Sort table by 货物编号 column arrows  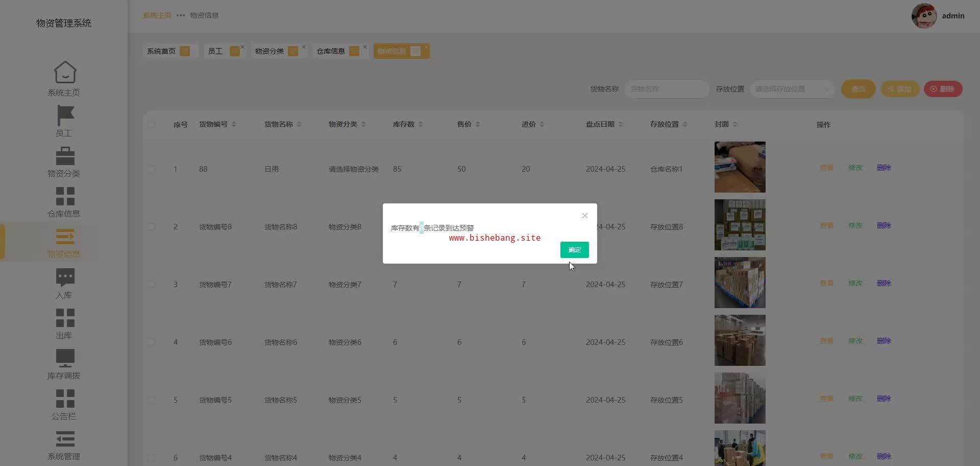[x=234, y=124]
